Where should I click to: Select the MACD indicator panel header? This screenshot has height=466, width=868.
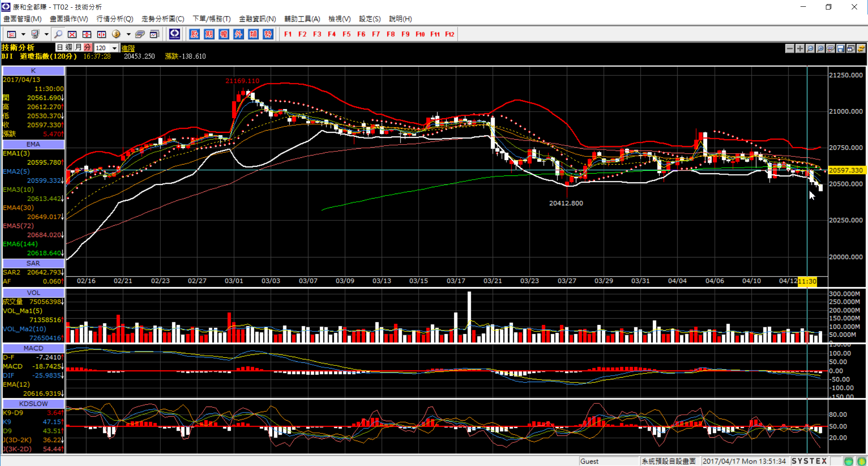34,348
